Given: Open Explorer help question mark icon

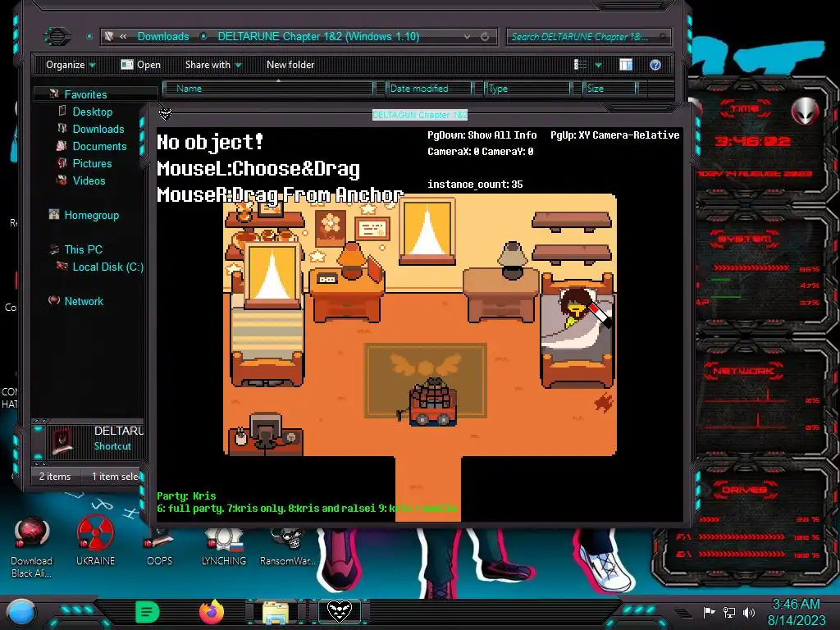Looking at the screenshot, I should click(x=655, y=65).
